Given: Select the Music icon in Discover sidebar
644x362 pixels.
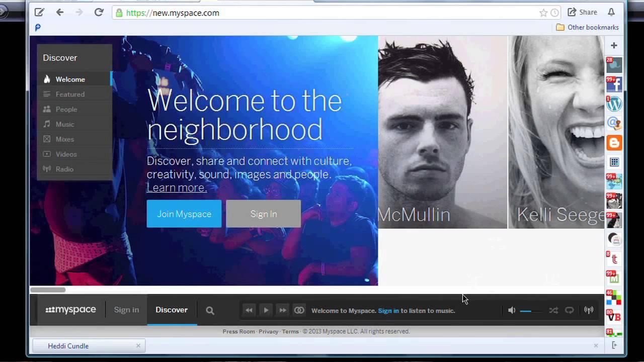Looking at the screenshot, I should [x=47, y=124].
